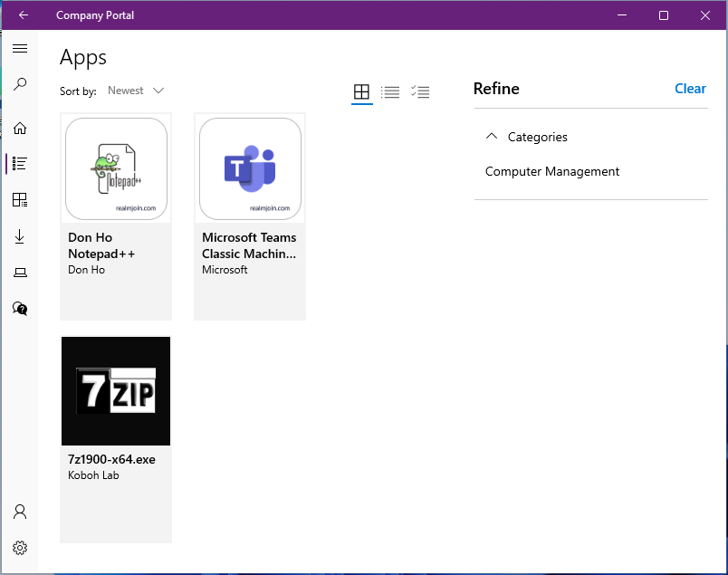
Task: Open the Apps list icon in sidebar
Action: point(20,164)
